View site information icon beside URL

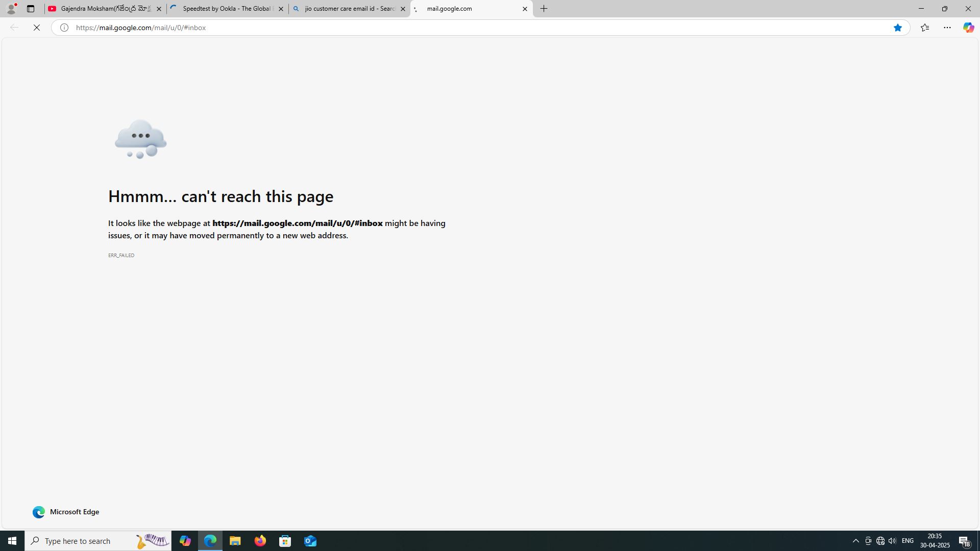click(64, 28)
